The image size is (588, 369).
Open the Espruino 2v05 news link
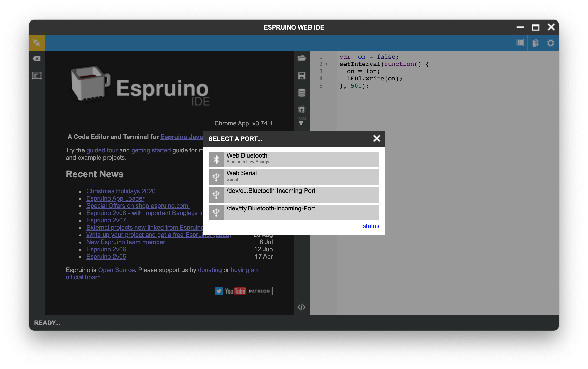pyautogui.click(x=106, y=257)
